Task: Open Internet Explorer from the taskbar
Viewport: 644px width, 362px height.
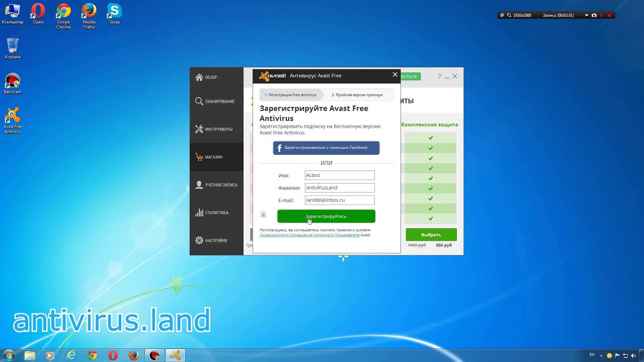Action: tap(71, 355)
